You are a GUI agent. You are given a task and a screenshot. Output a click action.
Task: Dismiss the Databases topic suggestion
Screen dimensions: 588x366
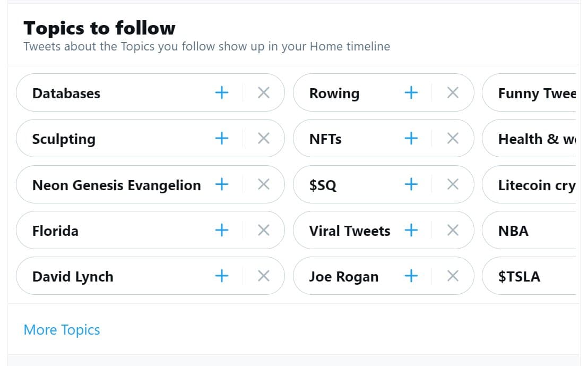263,92
